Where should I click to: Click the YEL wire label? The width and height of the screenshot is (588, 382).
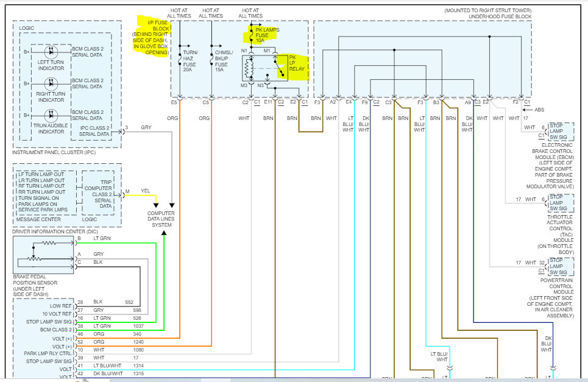pyautogui.click(x=146, y=191)
